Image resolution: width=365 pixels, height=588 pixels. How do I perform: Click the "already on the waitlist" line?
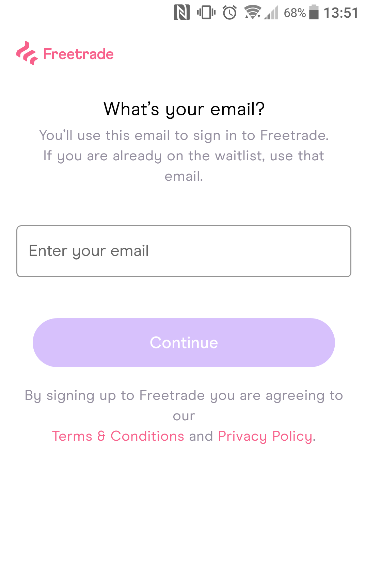pyautogui.click(x=184, y=156)
